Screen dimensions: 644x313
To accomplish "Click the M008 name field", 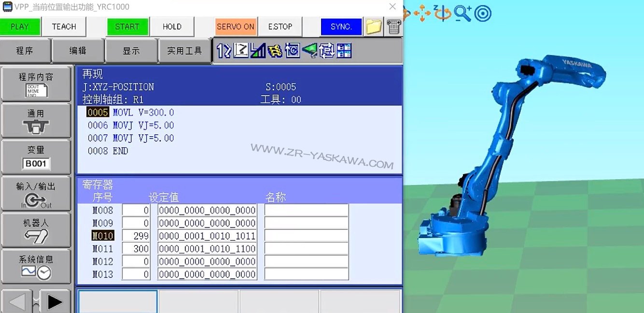I will click(307, 211).
